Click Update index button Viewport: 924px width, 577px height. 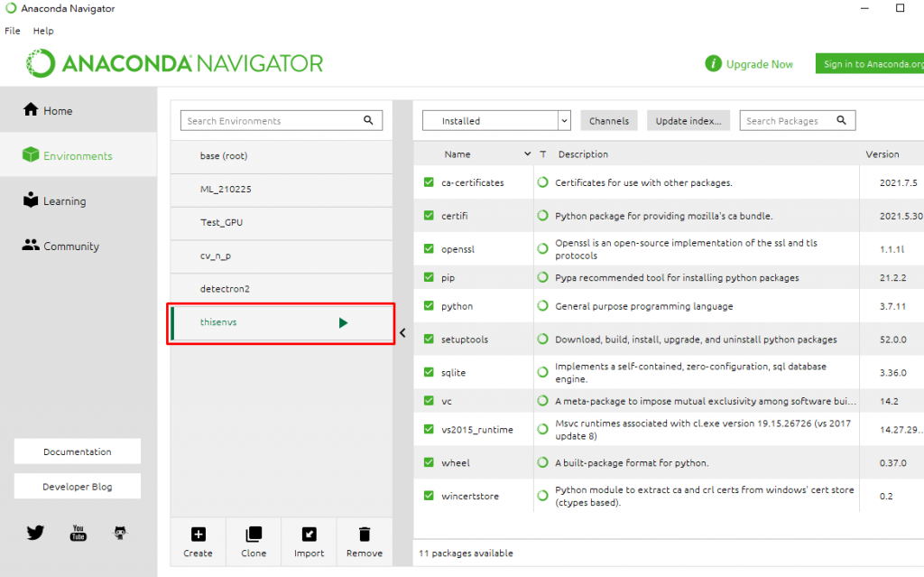[x=688, y=120]
